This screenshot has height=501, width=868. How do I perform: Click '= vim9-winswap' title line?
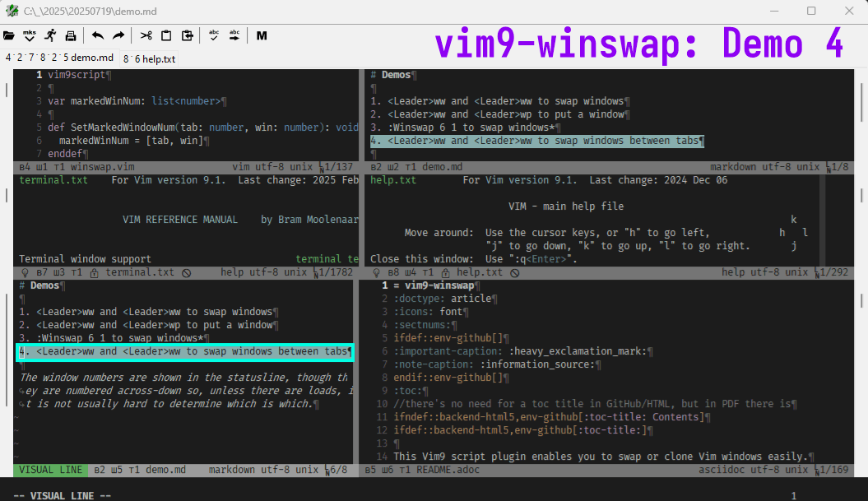[434, 285]
